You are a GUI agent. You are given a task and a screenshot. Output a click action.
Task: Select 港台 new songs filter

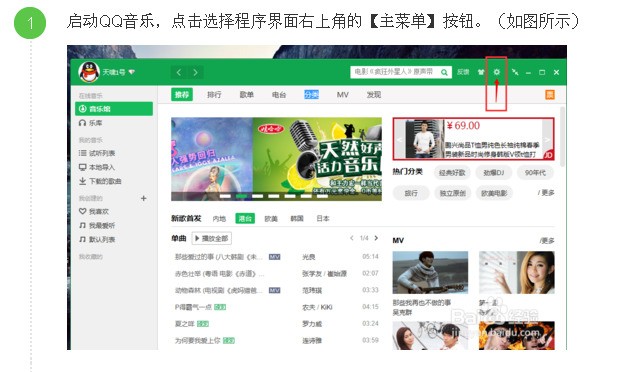click(245, 218)
